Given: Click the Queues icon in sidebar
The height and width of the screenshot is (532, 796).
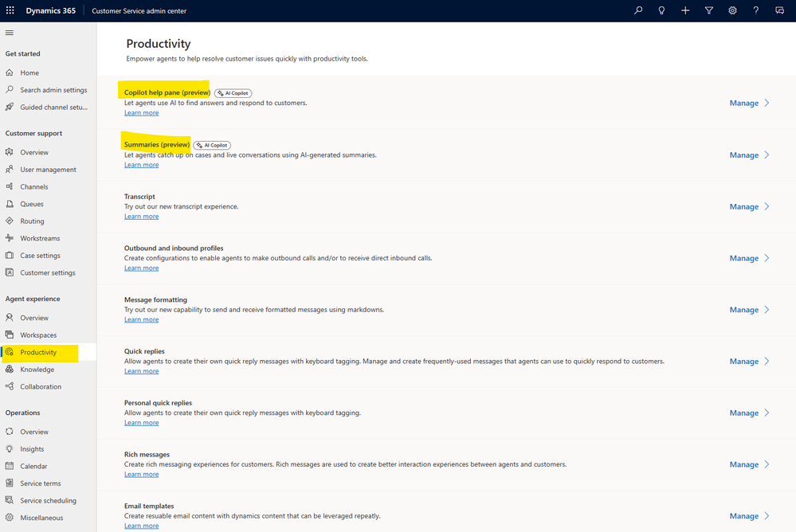Looking at the screenshot, I should coord(9,204).
